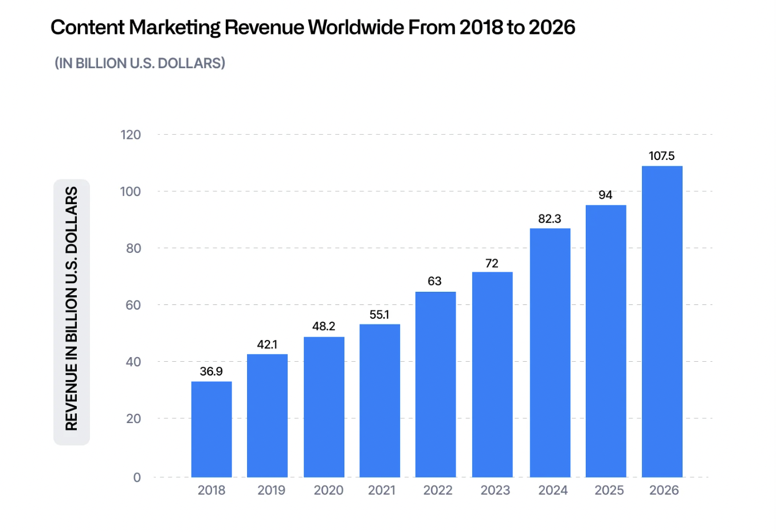Click the x-axis label "2022"

[438, 490]
